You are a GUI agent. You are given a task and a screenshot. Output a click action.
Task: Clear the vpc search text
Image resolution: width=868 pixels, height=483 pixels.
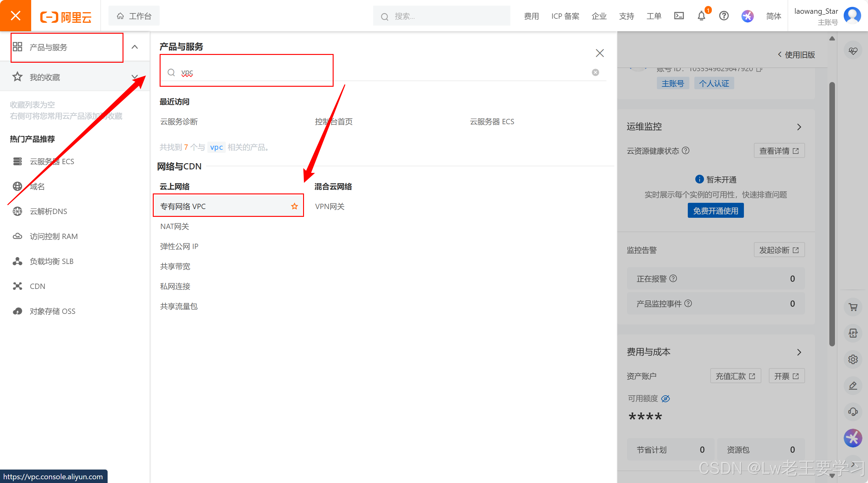596,72
